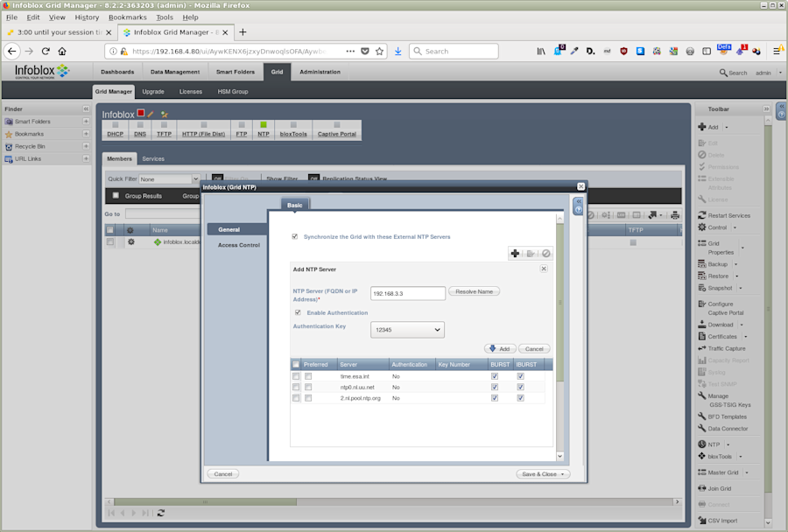Toggle BURST for 2.nl.pool.ntp.org
788x532 pixels.
coord(495,398)
